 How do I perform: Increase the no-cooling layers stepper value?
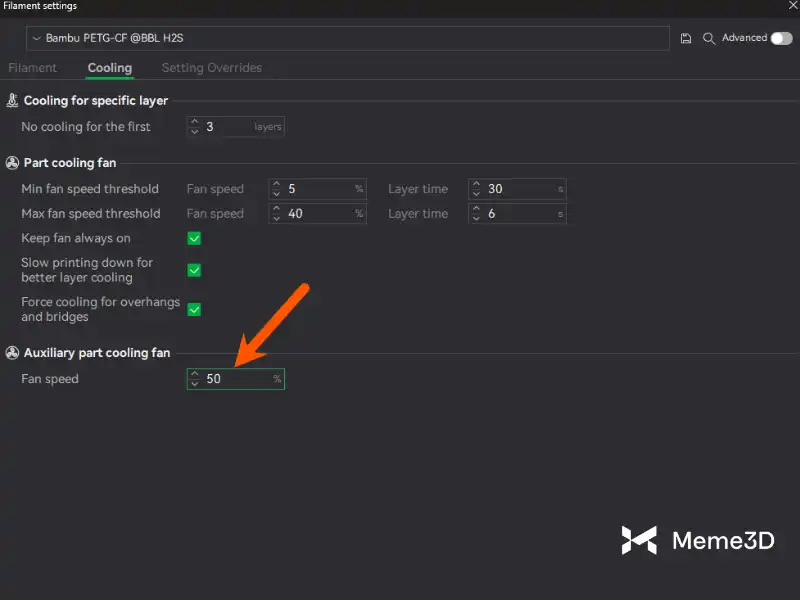(195, 122)
